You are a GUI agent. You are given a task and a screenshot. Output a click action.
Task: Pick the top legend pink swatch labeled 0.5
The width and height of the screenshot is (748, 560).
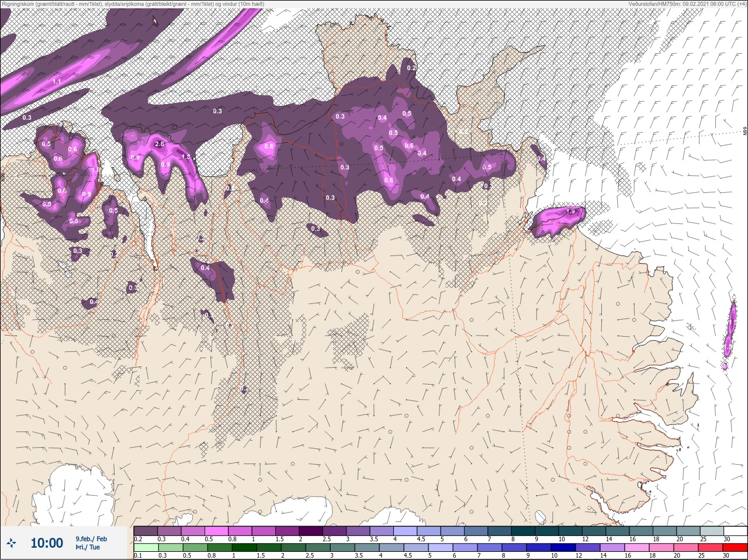(x=217, y=531)
